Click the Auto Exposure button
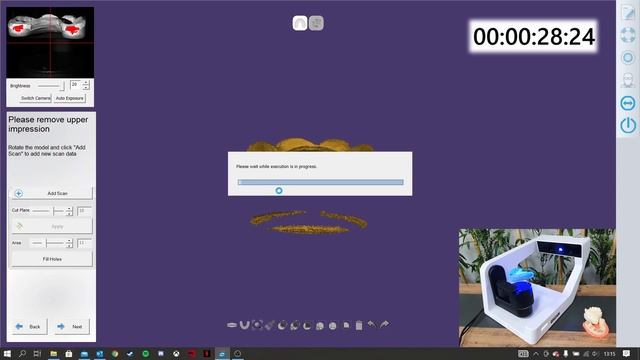 pos(69,98)
